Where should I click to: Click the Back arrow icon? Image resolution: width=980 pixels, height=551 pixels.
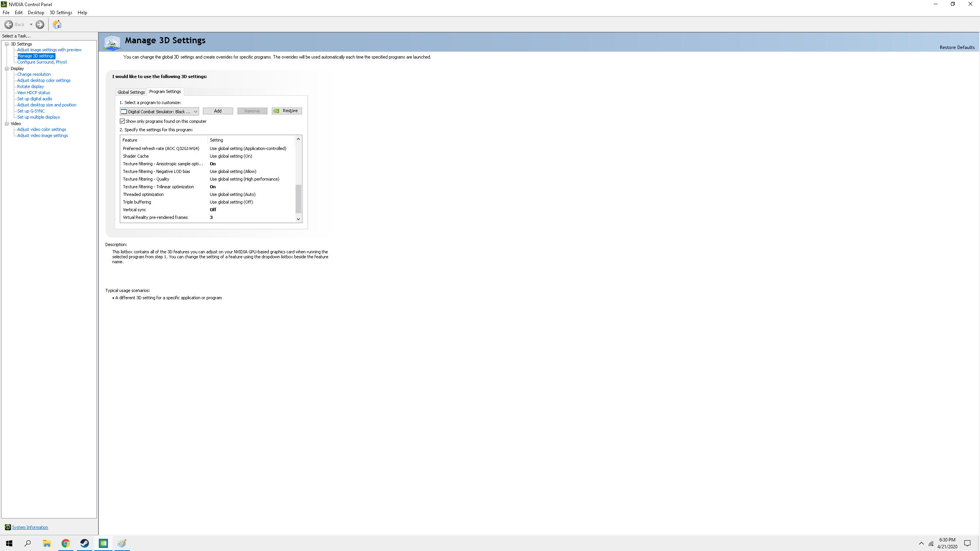point(8,24)
